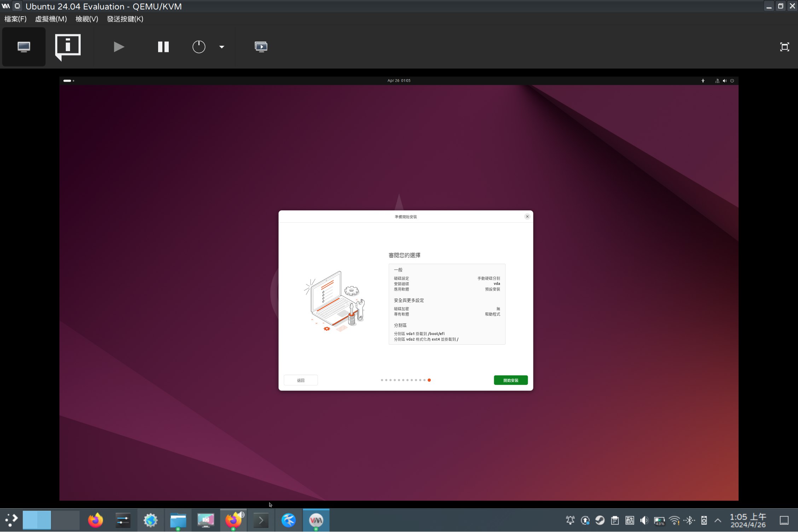Click the graphical console monitor icon
The image size is (798, 532).
(x=24, y=47)
